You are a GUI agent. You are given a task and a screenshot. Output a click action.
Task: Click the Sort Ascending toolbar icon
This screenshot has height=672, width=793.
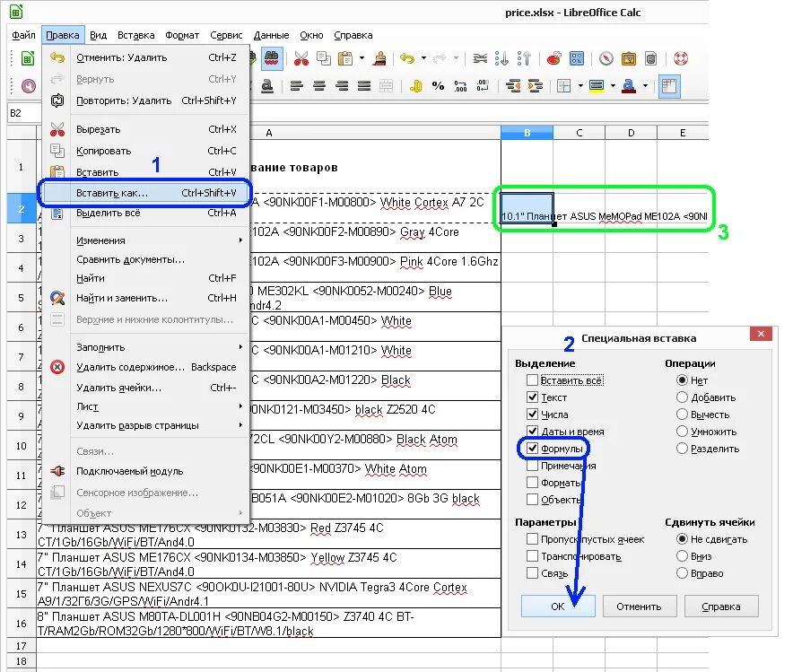[501, 58]
